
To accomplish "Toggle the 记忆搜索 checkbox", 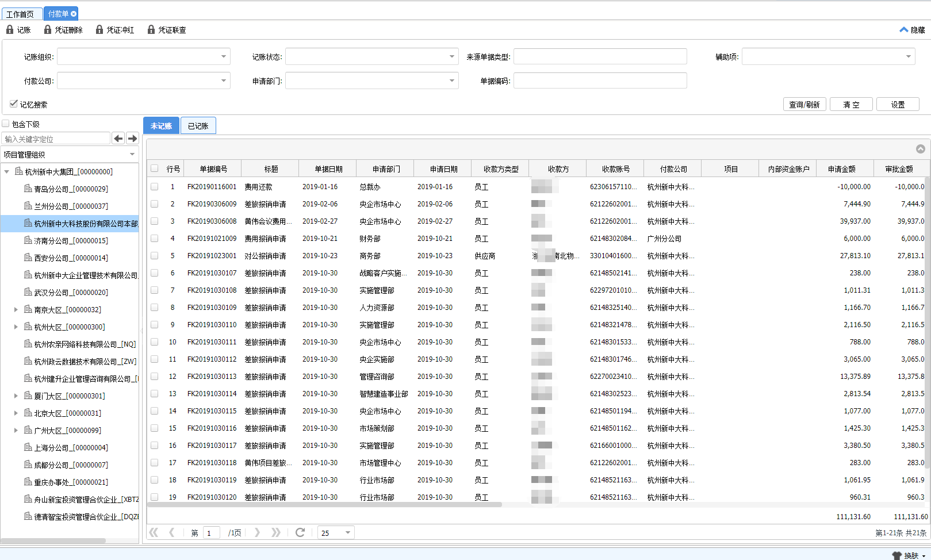I will pyautogui.click(x=14, y=103).
